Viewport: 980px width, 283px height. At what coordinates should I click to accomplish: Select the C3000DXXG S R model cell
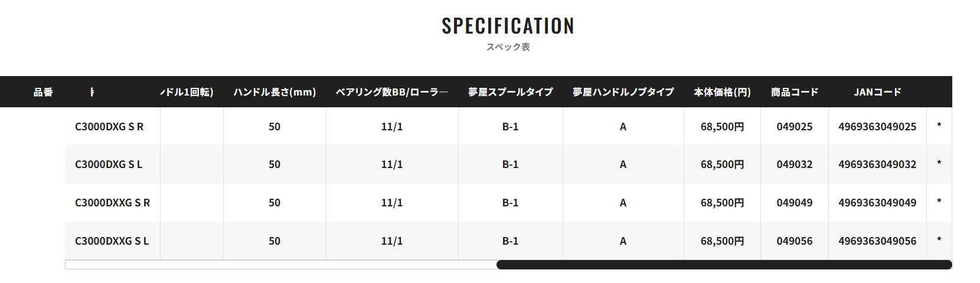pyautogui.click(x=112, y=203)
